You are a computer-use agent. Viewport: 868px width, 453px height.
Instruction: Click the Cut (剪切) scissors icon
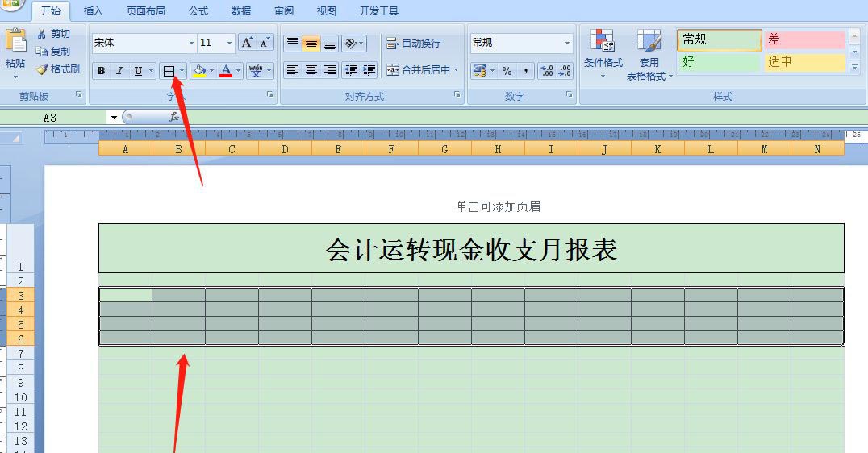click(41, 34)
